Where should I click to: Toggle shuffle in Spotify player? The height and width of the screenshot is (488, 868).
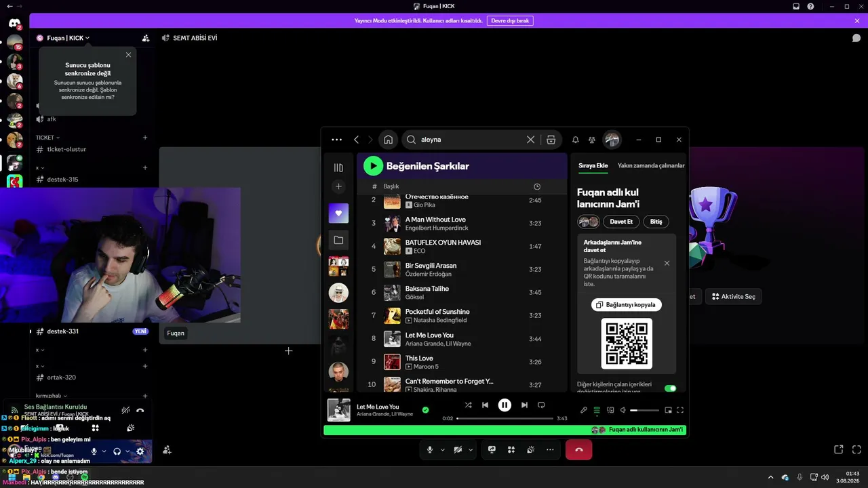click(468, 405)
